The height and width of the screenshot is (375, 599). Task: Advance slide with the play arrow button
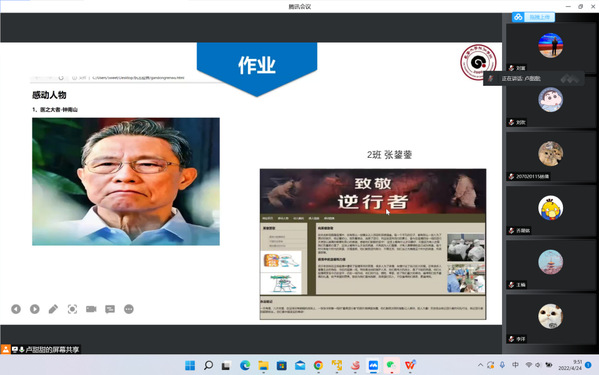click(35, 309)
